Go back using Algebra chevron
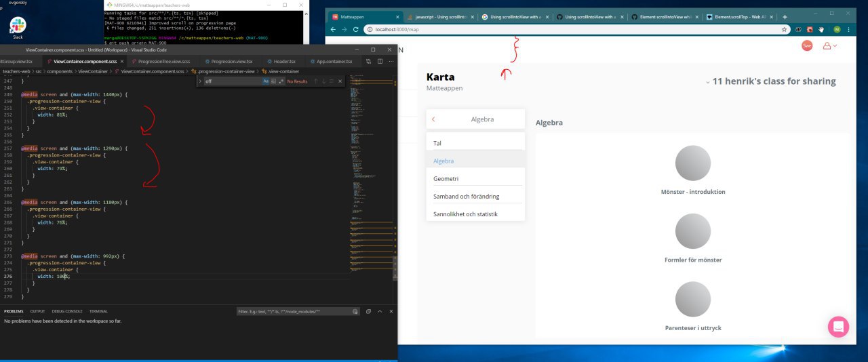868x362 pixels. [433, 119]
